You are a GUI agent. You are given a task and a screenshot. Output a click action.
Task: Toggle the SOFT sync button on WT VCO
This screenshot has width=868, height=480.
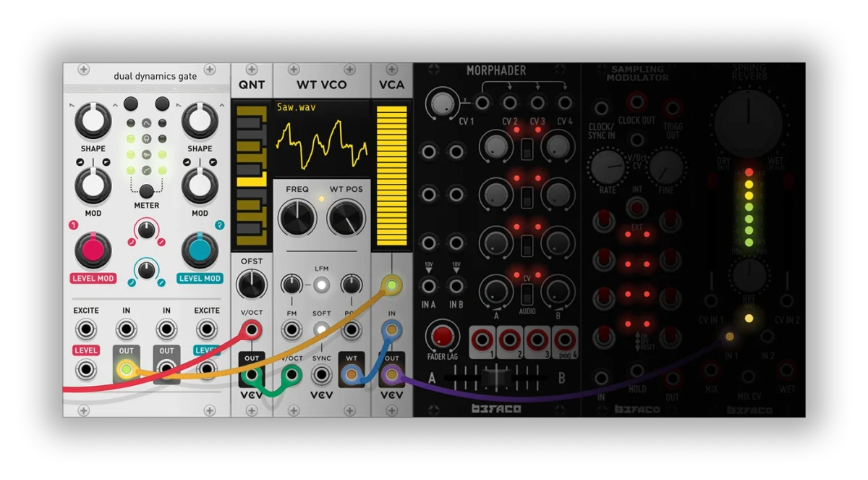pyautogui.click(x=322, y=330)
